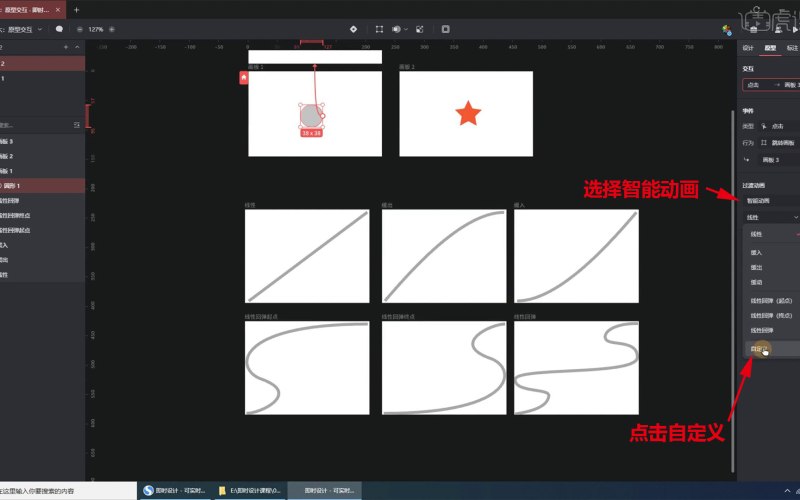Switch to the 标注 tab
The image size is (800, 500).
[792, 48]
